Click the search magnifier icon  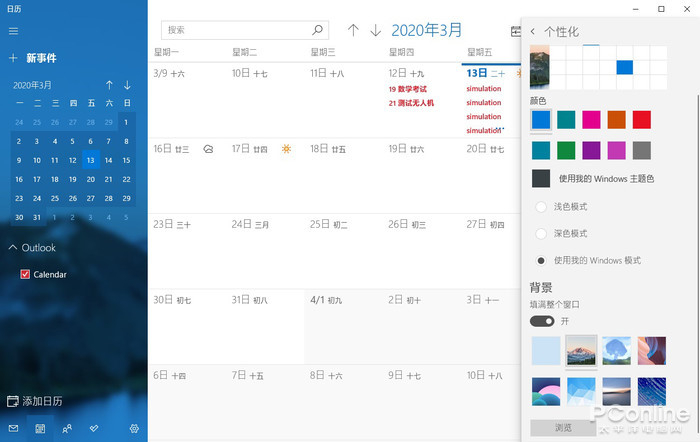tap(317, 30)
